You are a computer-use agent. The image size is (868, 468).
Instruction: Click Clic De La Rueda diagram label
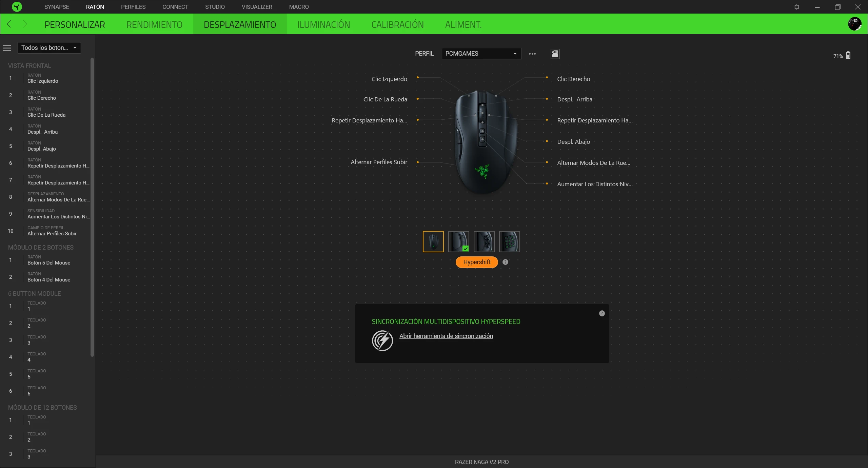pos(385,99)
